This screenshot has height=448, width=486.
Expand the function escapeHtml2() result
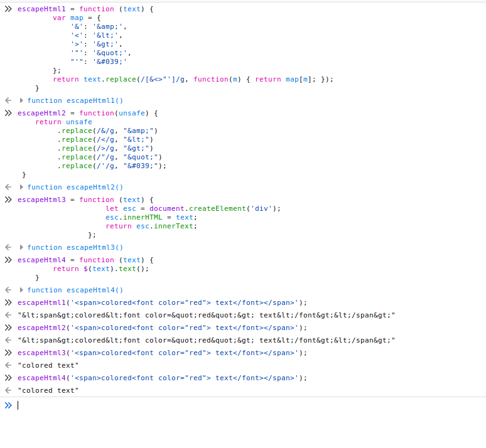tap(21, 187)
